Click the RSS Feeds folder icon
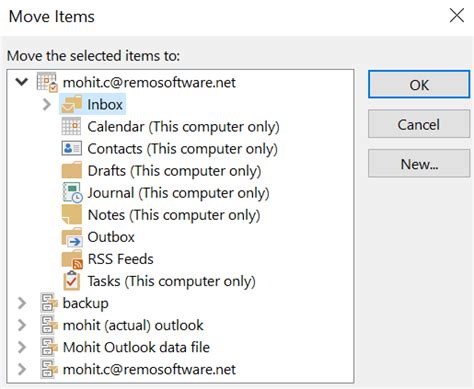 pyautogui.click(x=72, y=259)
